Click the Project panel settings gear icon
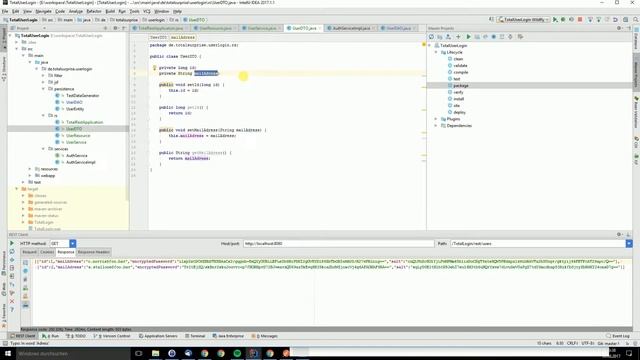The width and height of the screenshot is (640, 360). (x=116, y=28)
